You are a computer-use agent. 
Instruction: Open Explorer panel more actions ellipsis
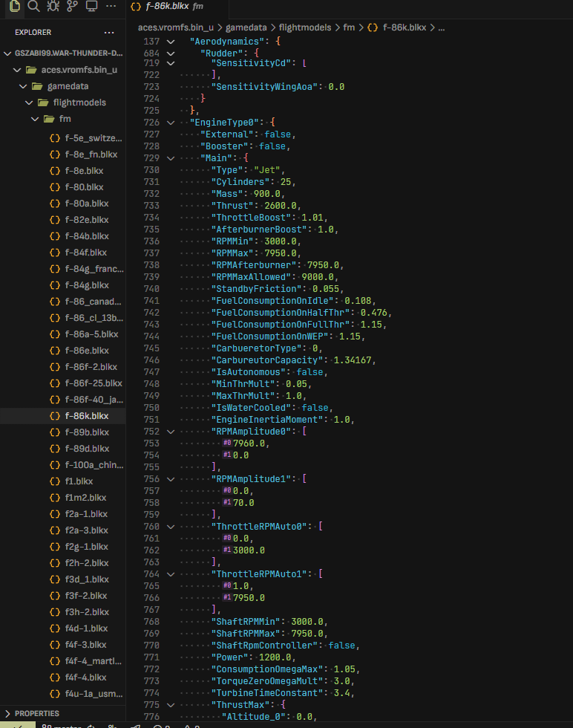pyautogui.click(x=109, y=33)
